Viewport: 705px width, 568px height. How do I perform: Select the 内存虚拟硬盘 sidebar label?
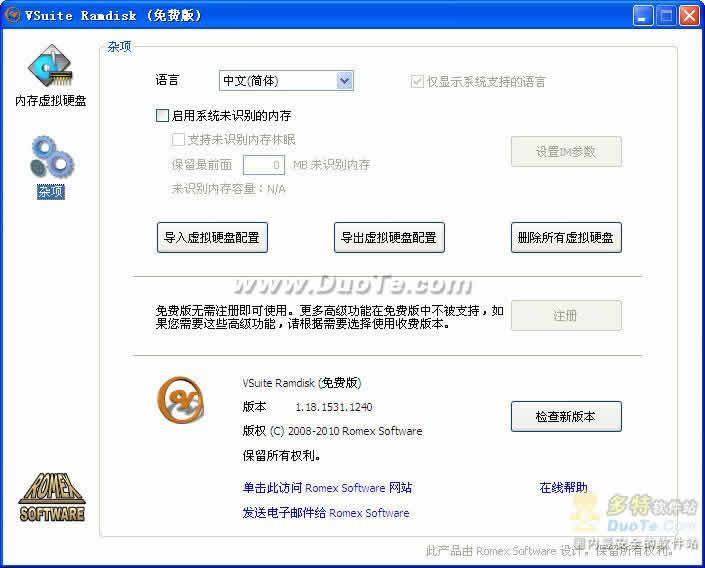coord(50,100)
